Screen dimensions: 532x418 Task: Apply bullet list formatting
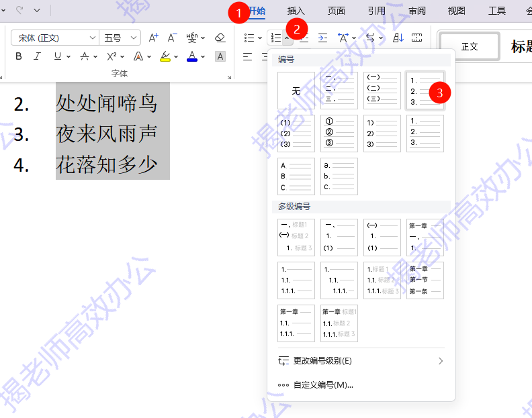(249, 38)
